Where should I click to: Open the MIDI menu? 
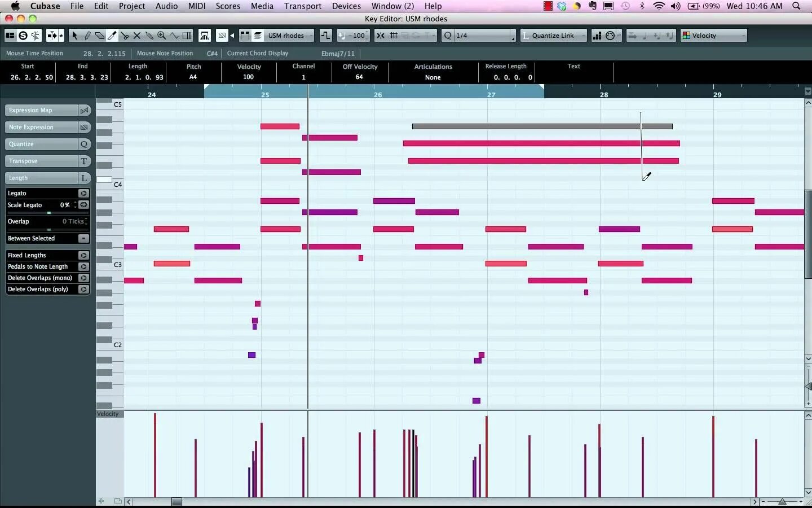point(196,6)
